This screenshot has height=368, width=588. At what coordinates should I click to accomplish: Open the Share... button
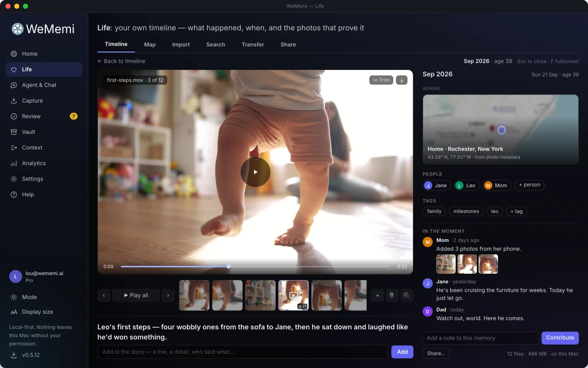point(436,354)
